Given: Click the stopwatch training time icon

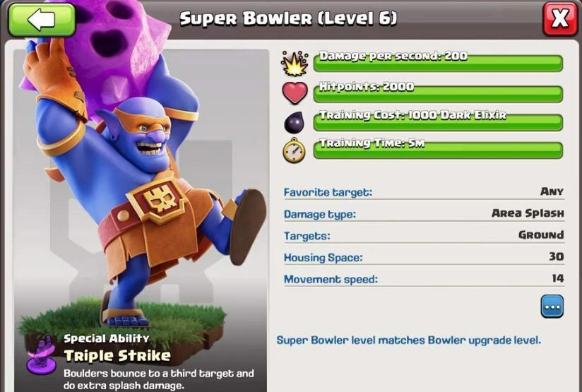Looking at the screenshot, I should (294, 150).
